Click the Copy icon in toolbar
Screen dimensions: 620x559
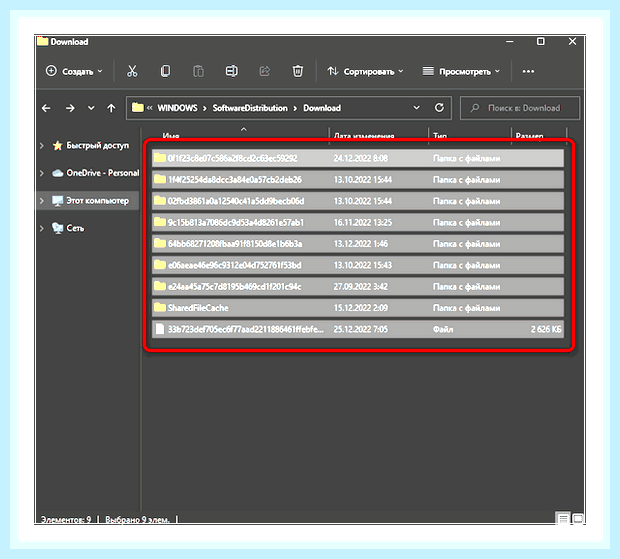(x=165, y=72)
